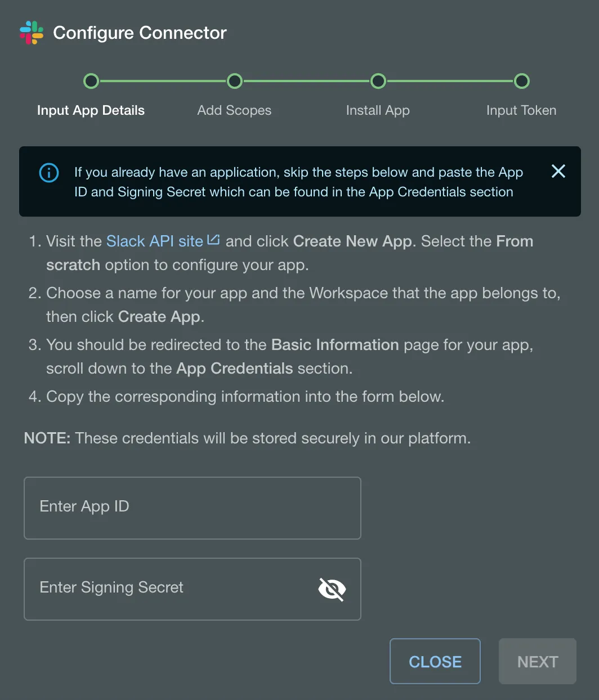Viewport: 599px width, 700px height.
Task: Select the Add Scopes step circle
Action: 235,81
